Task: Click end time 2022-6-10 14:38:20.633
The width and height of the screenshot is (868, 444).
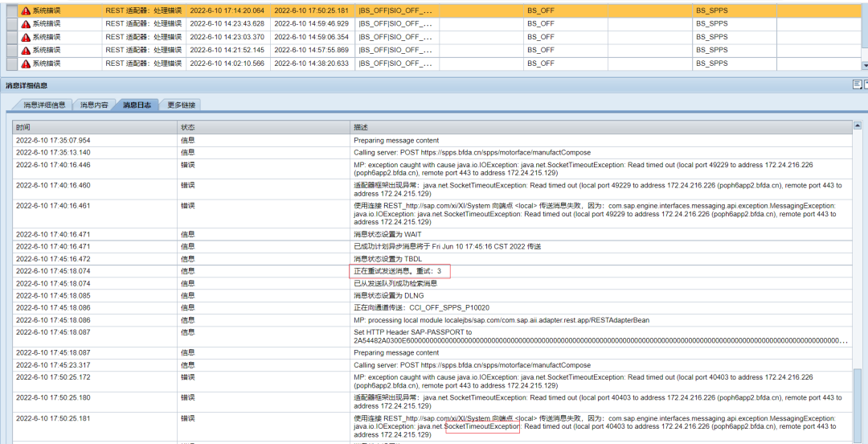Action: pyautogui.click(x=312, y=64)
